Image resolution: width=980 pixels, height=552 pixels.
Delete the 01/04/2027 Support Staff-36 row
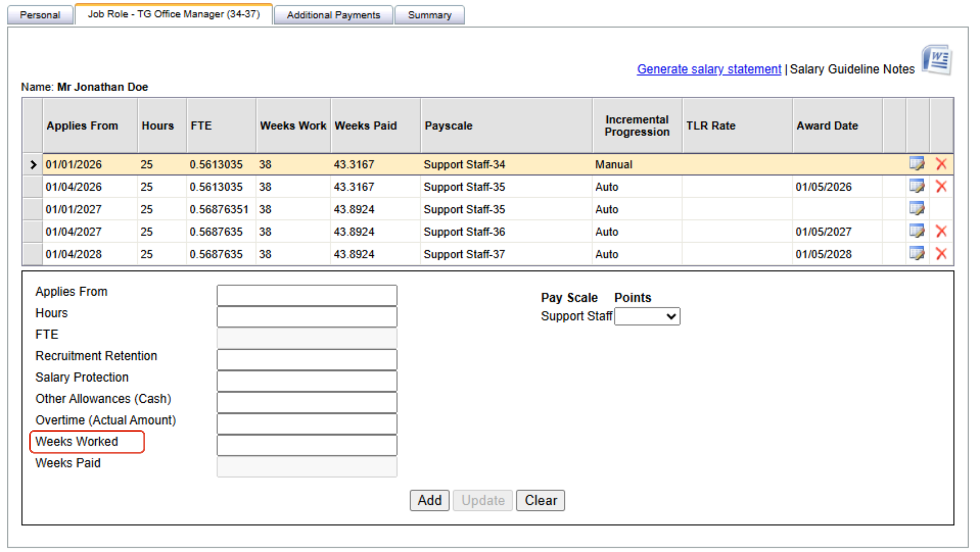tap(941, 231)
